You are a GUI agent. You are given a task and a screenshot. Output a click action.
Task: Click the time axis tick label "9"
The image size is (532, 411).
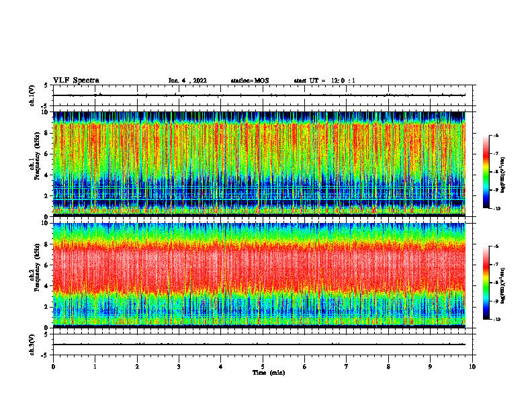430,367
